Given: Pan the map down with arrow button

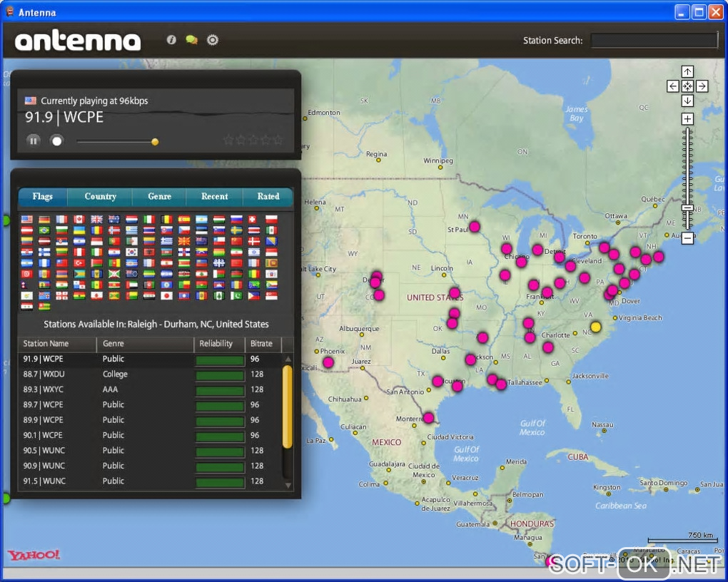Looking at the screenshot, I should 687,101.
